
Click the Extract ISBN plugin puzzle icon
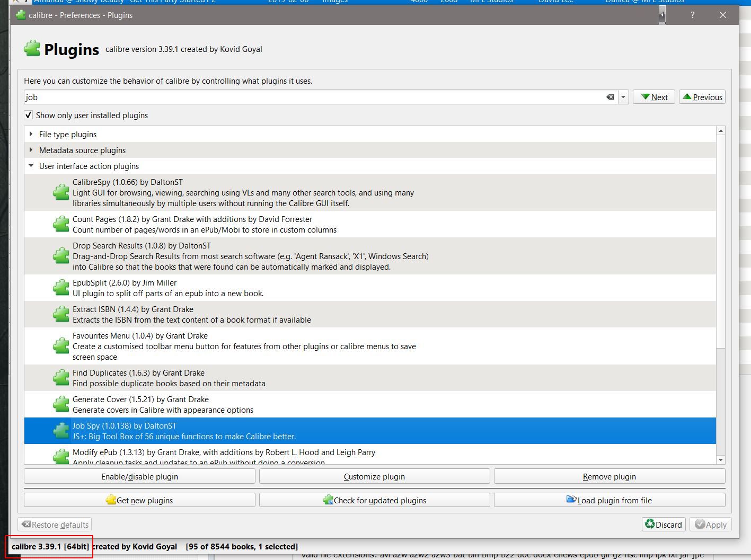coord(61,314)
